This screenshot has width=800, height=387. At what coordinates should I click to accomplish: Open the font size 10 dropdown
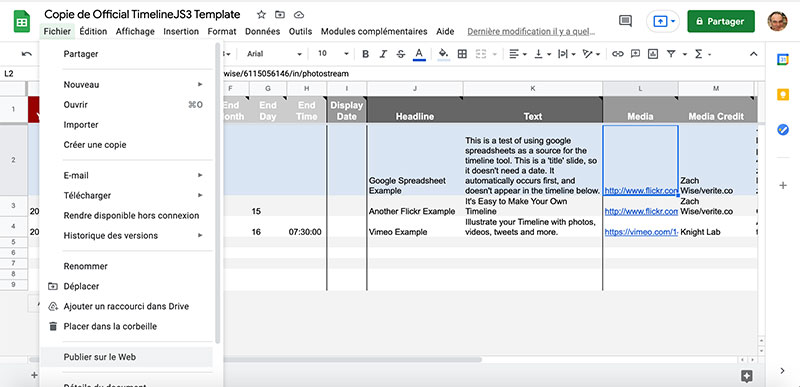click(x=333, y=54)
